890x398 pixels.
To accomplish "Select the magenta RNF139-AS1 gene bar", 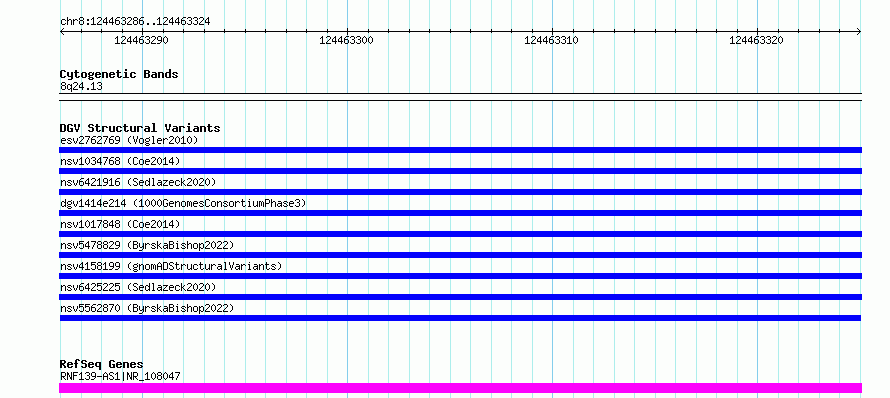I will pyautogui.click(x=460, y=388).
